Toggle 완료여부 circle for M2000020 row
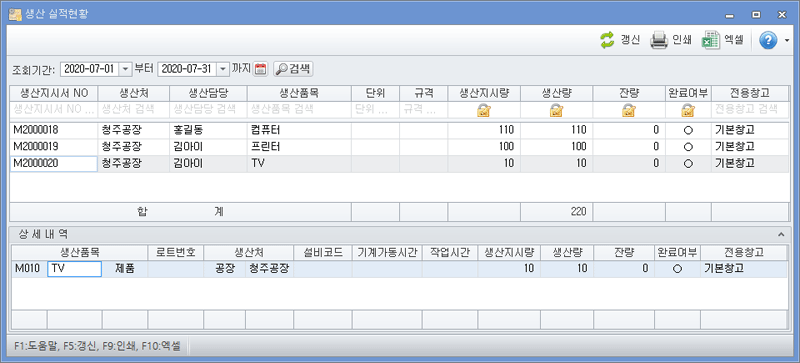Viewport: 800px width, 363px height. [688, 164]
